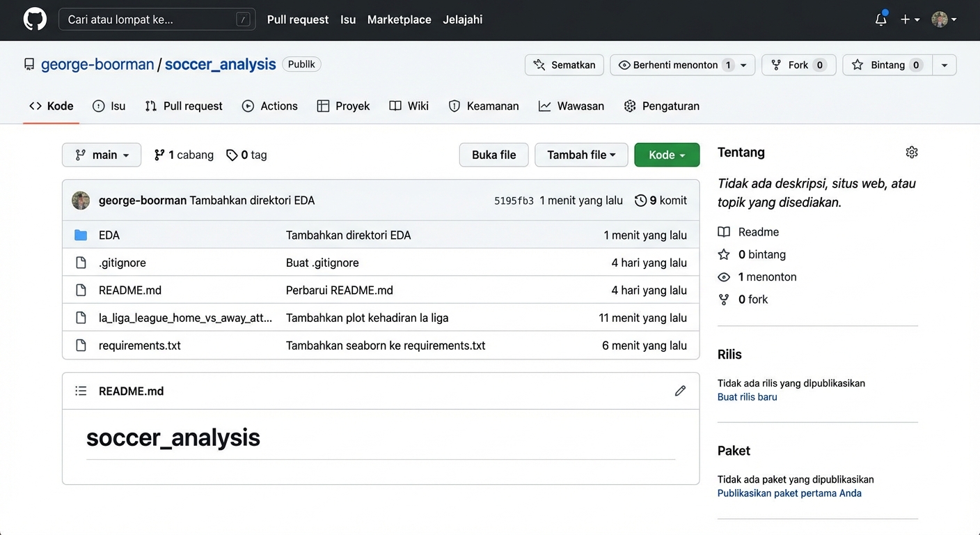Open the user avatar menu
Image resolution: width=980 pixels, height=535 pixels.
[x=944, y=20]
